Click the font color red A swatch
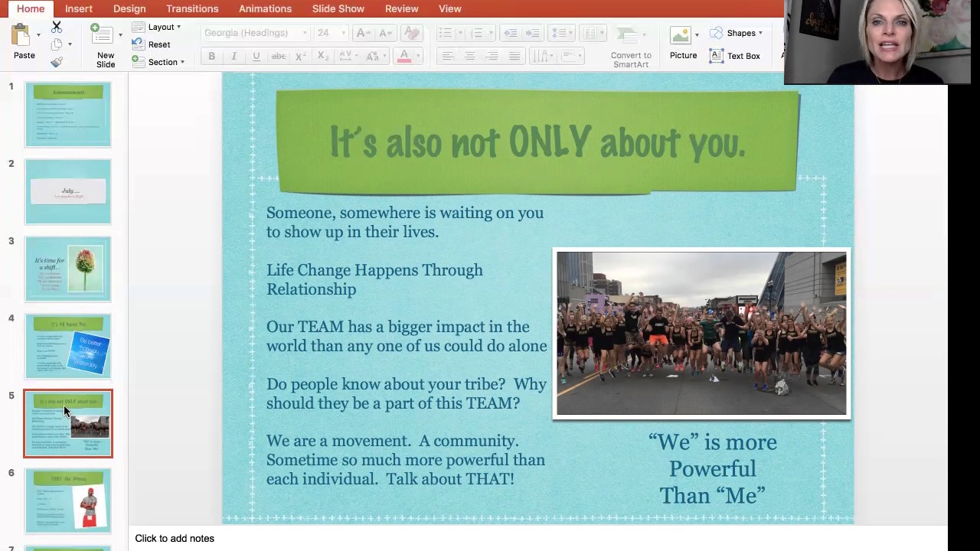 403,56
